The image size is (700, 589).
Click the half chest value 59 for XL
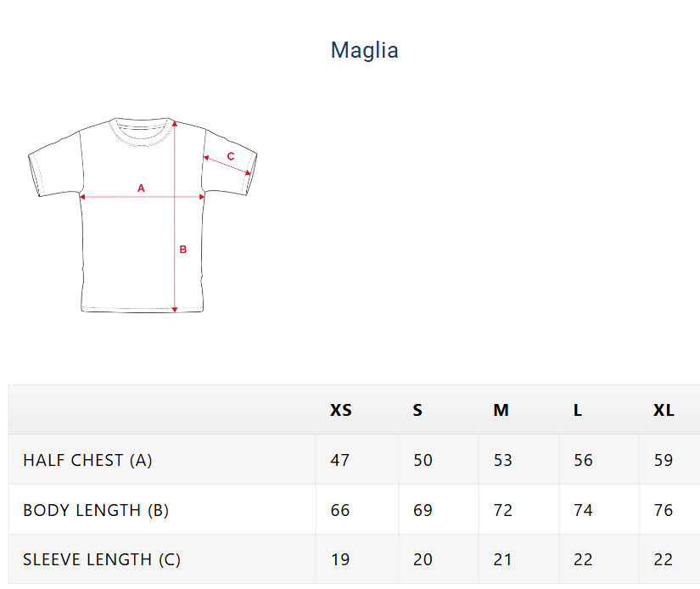(x=664, y=460)
